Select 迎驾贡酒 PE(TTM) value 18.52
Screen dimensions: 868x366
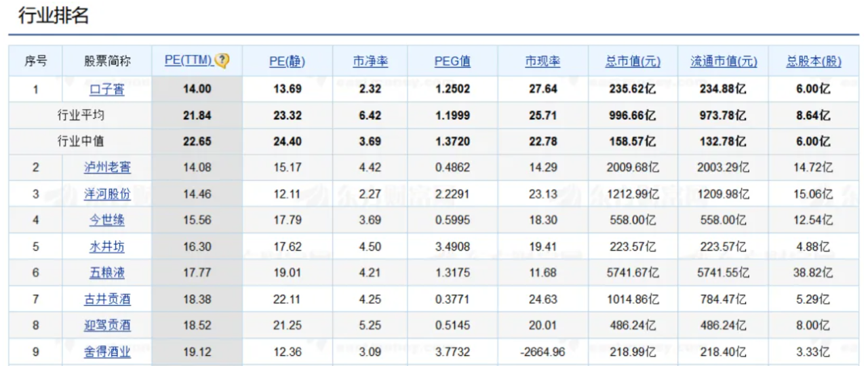tap(197, 325)
